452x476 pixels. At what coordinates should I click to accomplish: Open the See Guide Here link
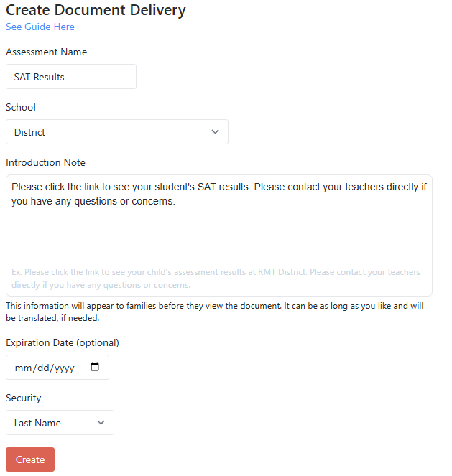tap(40, 27)
